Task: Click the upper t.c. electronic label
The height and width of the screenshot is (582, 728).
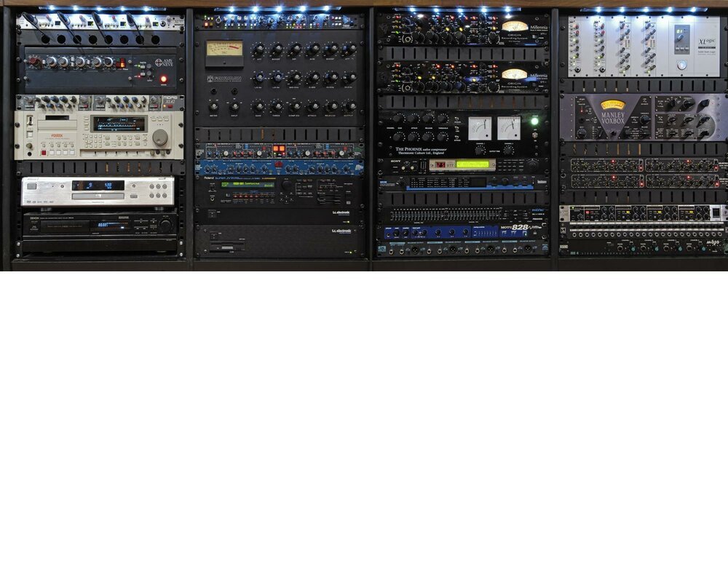Action: click(x=341, y=212)
